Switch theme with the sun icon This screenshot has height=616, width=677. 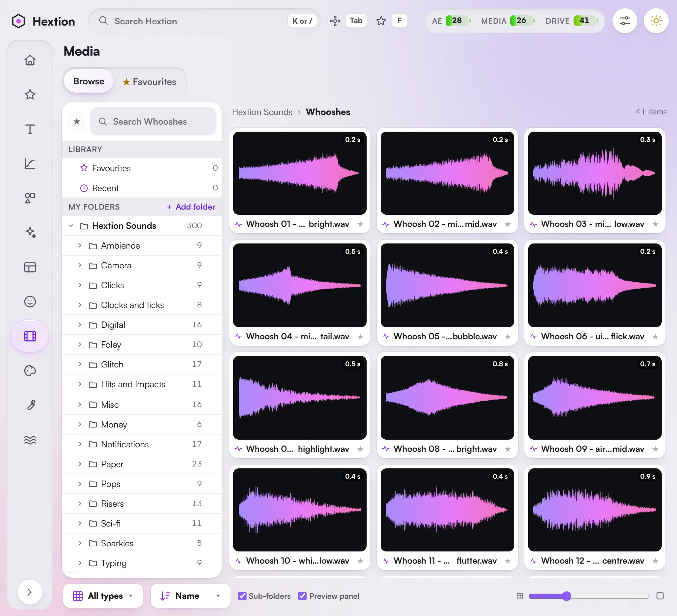click(x=656, y=21)
